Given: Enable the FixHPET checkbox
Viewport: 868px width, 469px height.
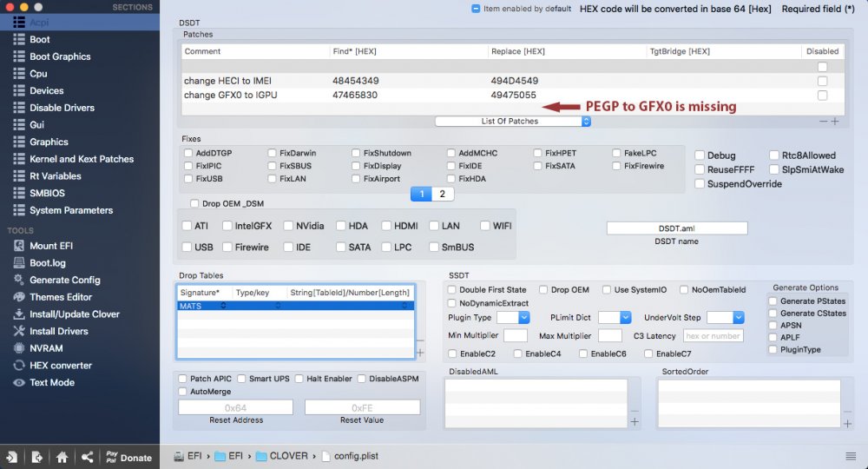Looking at the screenshot, I should pyautogui.click(x=537, y=153).
